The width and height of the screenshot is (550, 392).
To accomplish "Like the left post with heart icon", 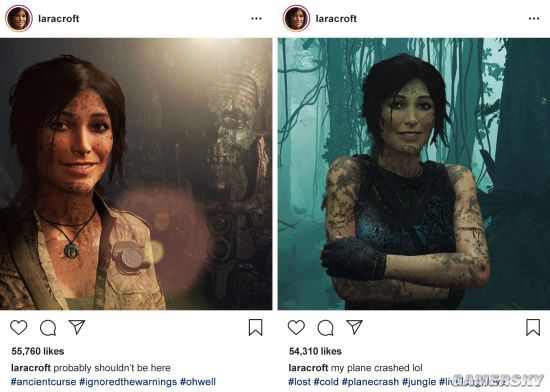I will click(19, 327).
